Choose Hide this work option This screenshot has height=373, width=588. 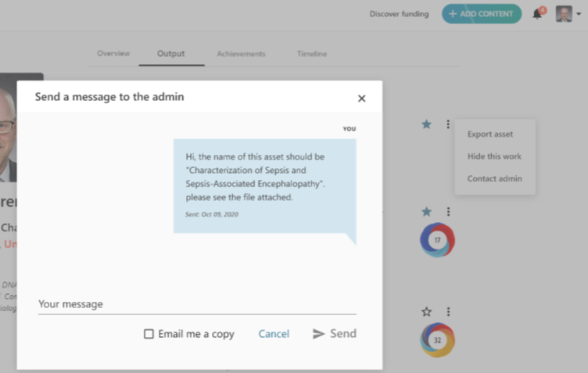click(494, 156)
